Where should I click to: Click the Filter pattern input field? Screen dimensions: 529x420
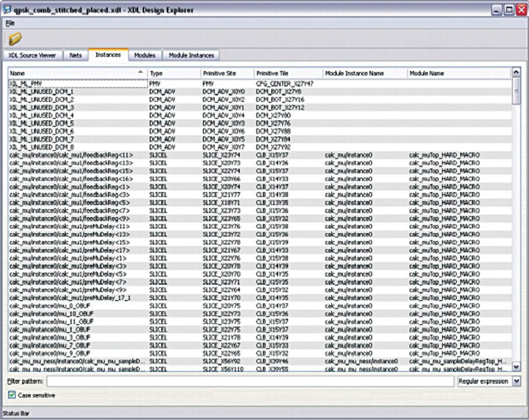(250, 381)
